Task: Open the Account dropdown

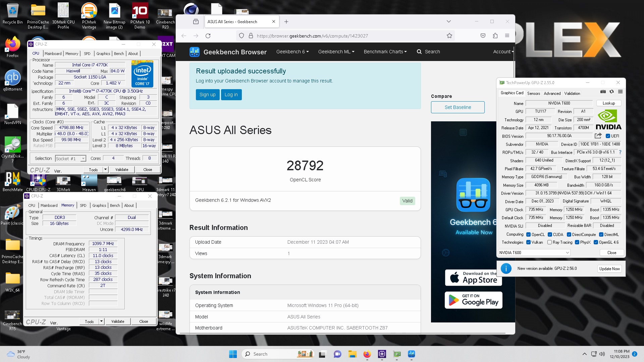Action: tap(503, 52)
